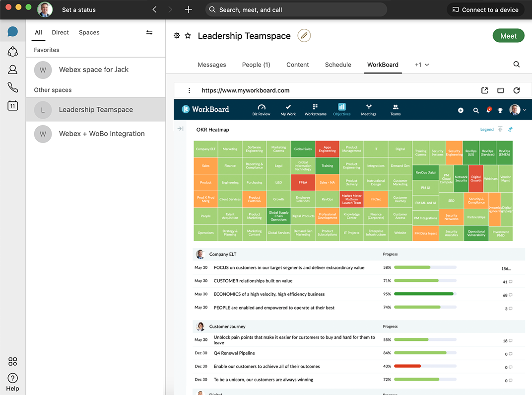Screen dimensions: 532x395
Task: Select the WorkBoard tab
Action: pos(383,65)
